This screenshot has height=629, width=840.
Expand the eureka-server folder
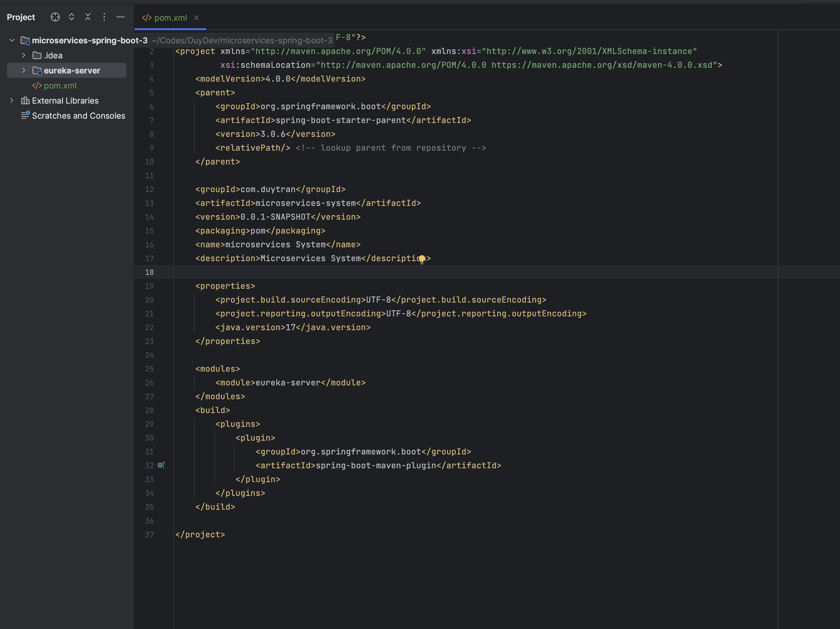[24, 70]
